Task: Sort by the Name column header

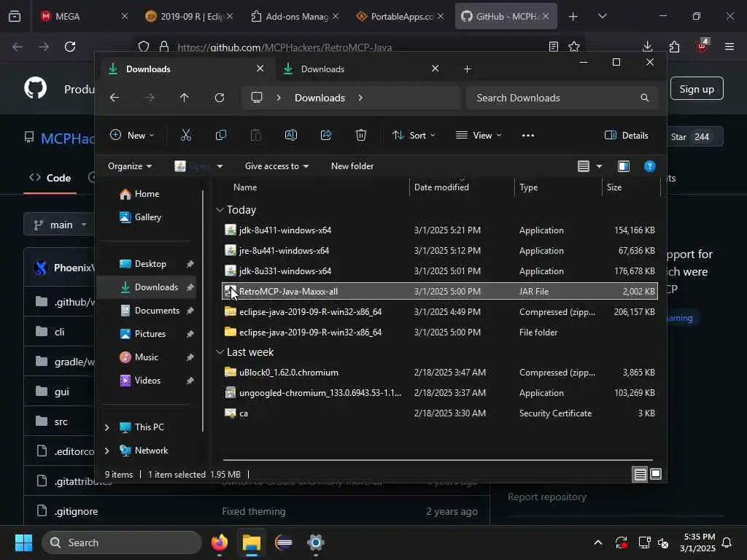Action: coord(245,187)
